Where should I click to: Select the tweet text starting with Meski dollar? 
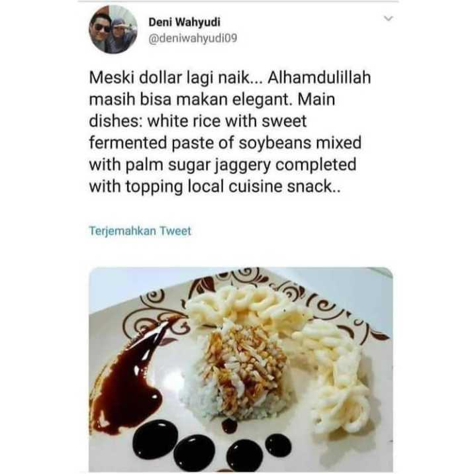[x=230, y=132]
